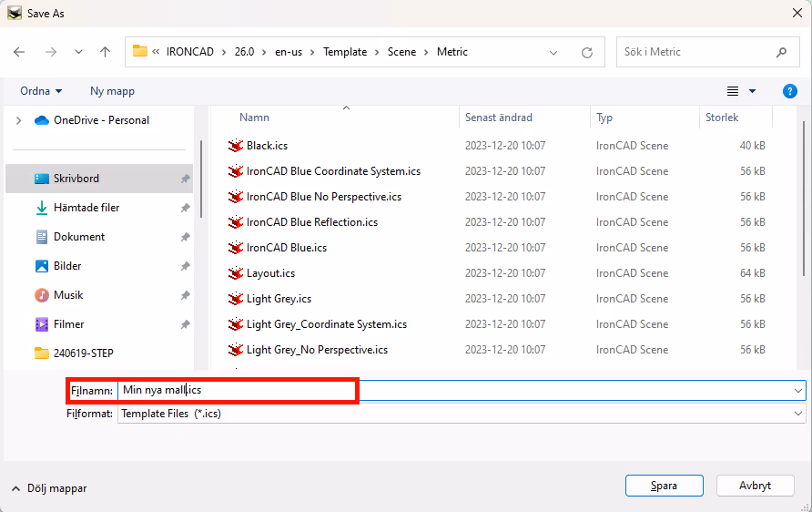812x512 pixels.
Task: Open view options dropdown arrow
Action: 753,91
